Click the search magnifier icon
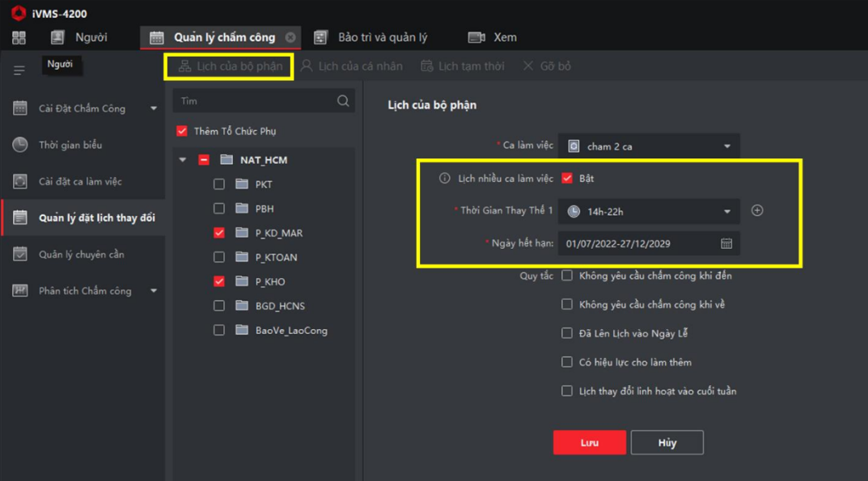This screenshot has height=481, width=868. (343, 101)
